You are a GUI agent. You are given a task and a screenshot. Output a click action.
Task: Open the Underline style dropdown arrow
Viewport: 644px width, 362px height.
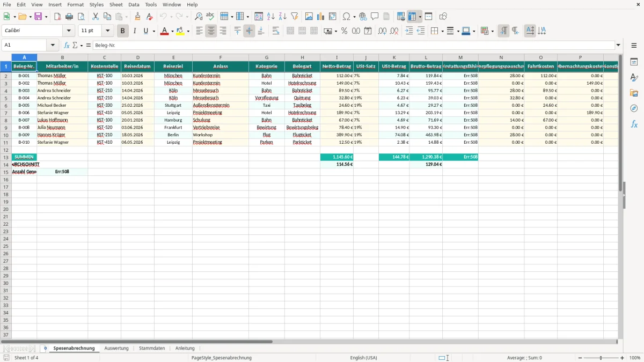click(153, 31)
